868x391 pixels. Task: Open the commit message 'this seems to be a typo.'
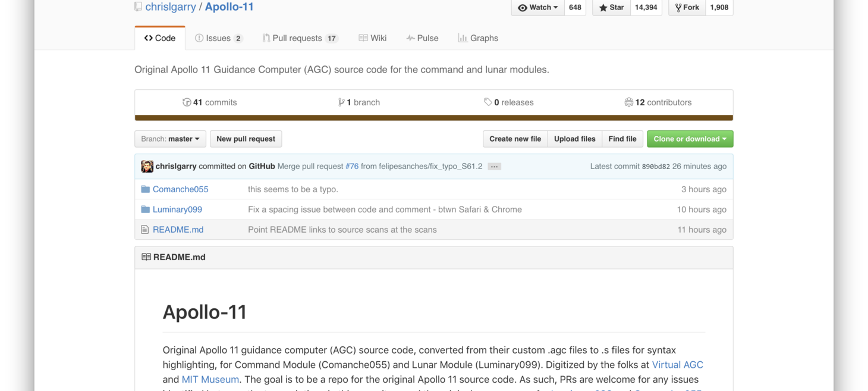tap(293, 189)
